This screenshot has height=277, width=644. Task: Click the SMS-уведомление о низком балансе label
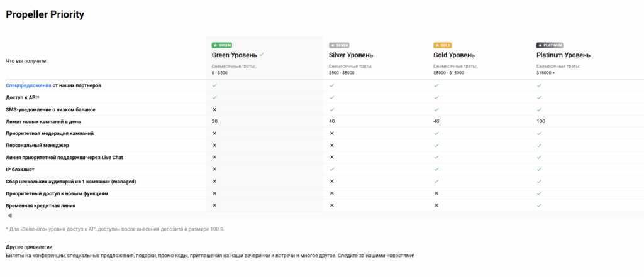tap(50, 109)
